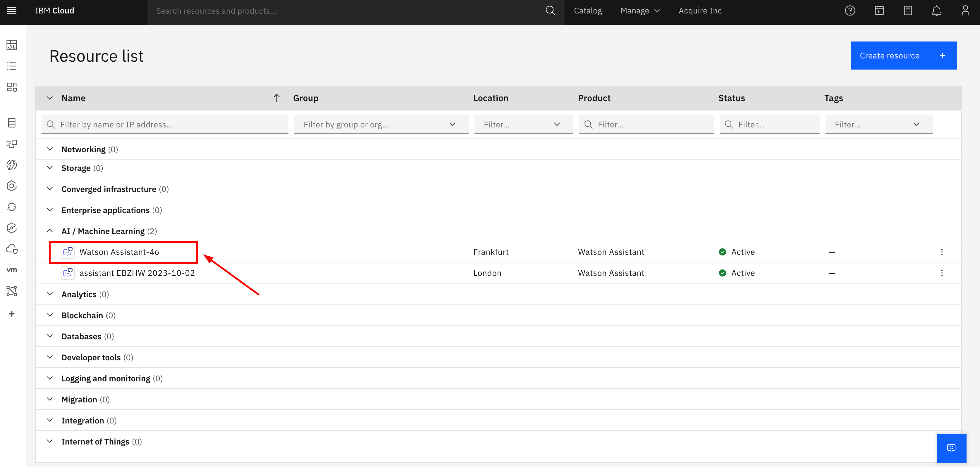Expand the Developer tools category

pos(50,357)
